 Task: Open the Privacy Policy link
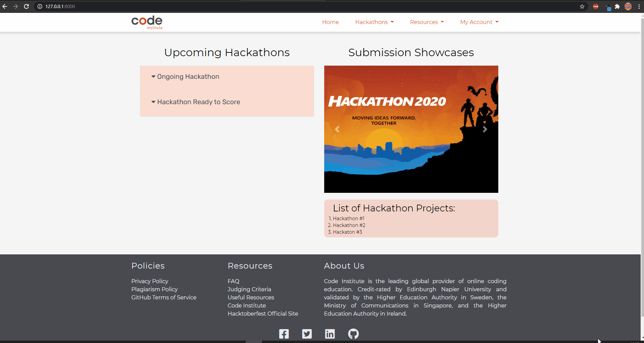(150, 281)
